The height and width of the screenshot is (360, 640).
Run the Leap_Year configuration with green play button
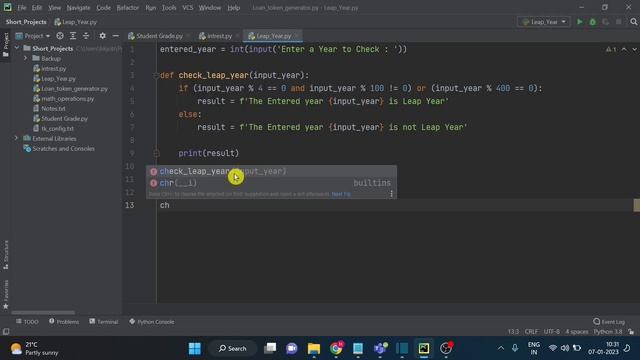(580, 22)
